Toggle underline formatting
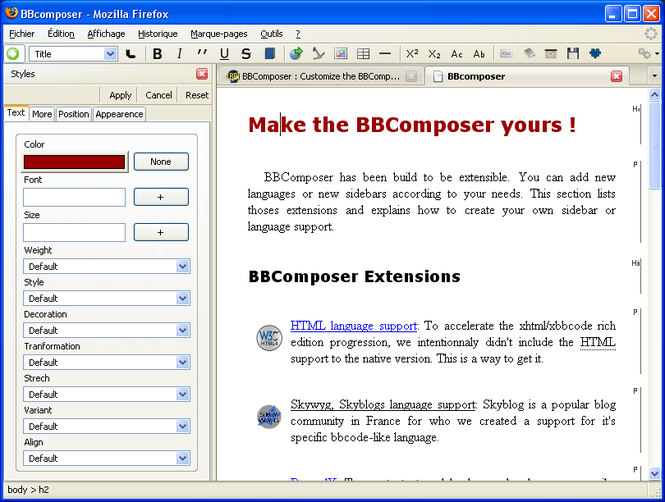This screenshot has height=502, width=665. [x=224, y=54]
